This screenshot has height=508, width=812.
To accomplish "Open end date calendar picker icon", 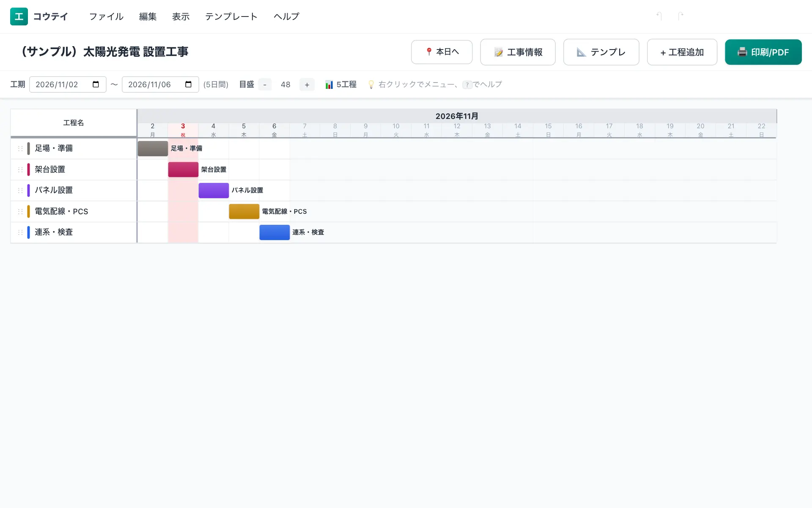I will [189, 84].
